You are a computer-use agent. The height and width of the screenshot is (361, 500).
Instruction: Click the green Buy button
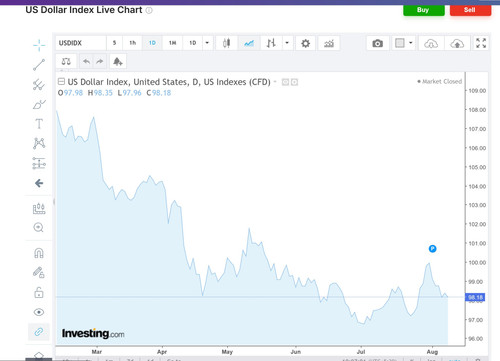click(424, 10)
